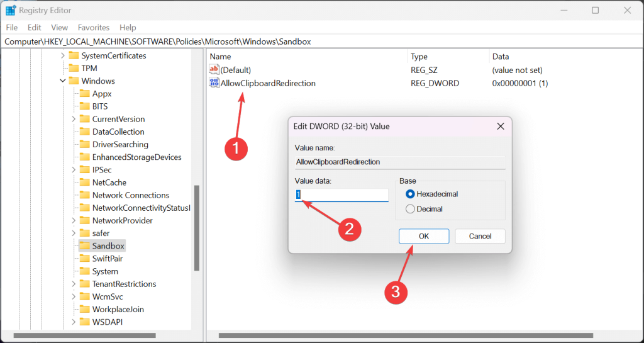The width and height of the screenshot is (644, 343).
Task: Expand the CurrentVersion key
Action: [74, 119]
